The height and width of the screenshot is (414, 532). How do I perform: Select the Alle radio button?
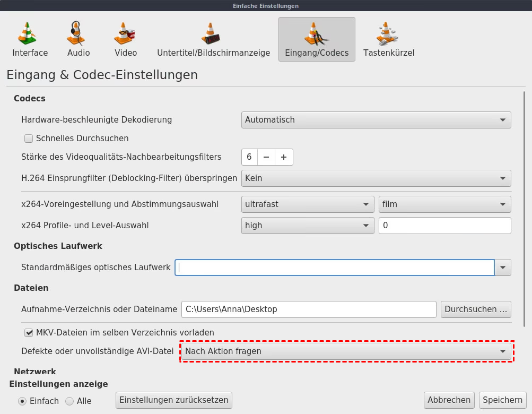coord(69,401)
